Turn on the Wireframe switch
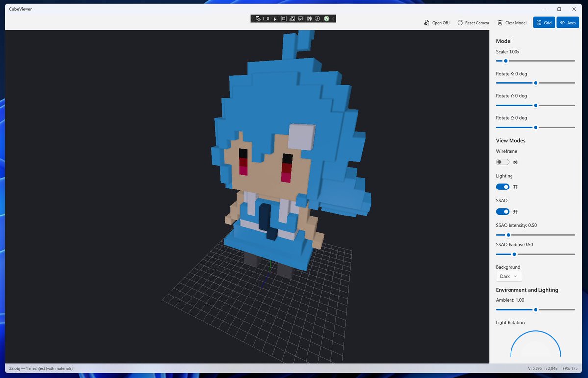588x378 pixels. pos(503,162)
